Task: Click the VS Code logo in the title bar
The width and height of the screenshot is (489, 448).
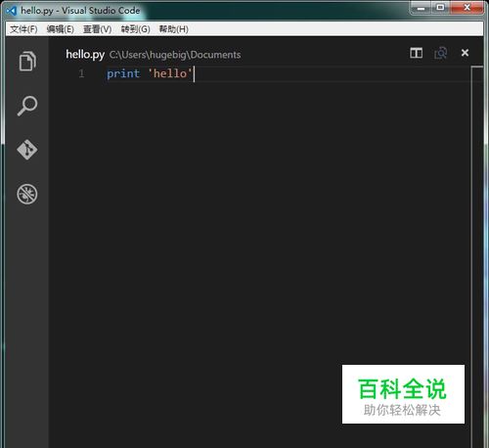Action: pos(11,11)
